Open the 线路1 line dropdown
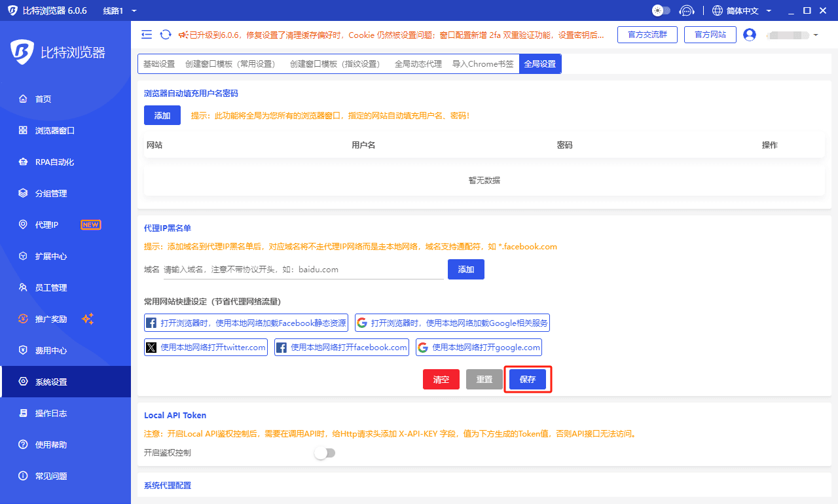The image size is (838, 504). point(120,10)
